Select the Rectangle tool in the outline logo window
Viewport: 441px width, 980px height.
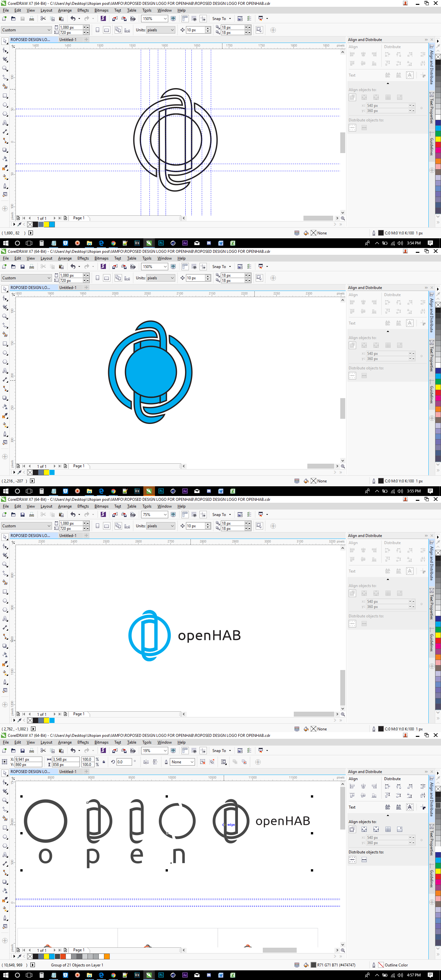click(5, 96)
